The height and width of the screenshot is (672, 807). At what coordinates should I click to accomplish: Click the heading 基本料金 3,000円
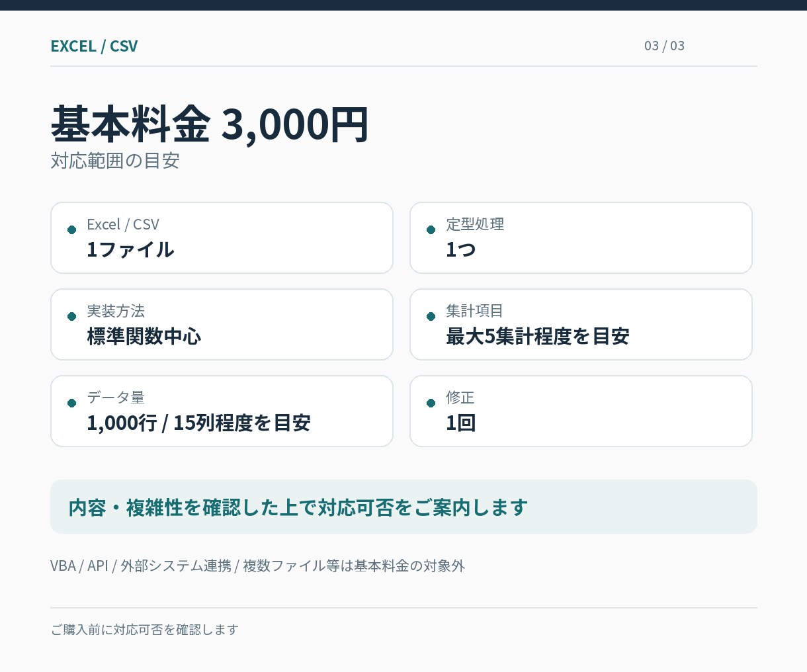[210, 124]
